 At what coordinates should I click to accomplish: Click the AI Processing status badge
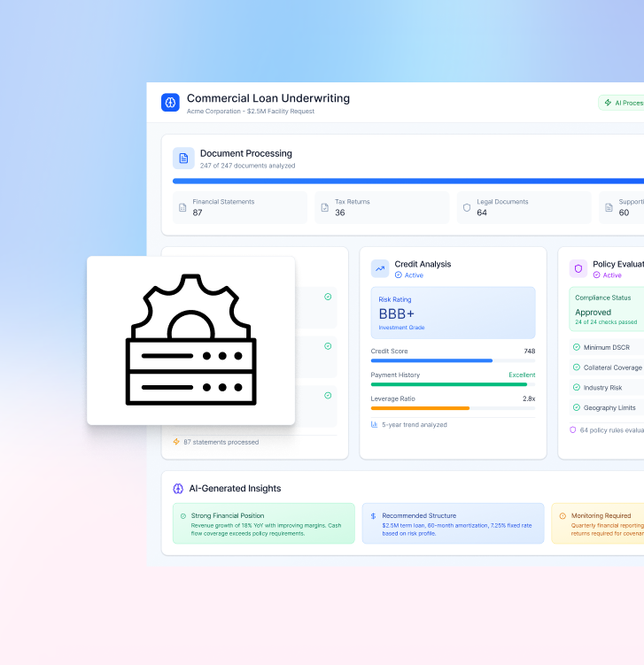pos(622,103)
